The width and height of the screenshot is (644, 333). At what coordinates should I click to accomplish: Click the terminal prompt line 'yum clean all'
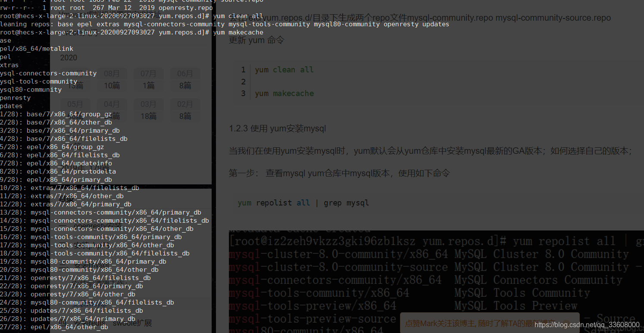click(x=131, y=16)
